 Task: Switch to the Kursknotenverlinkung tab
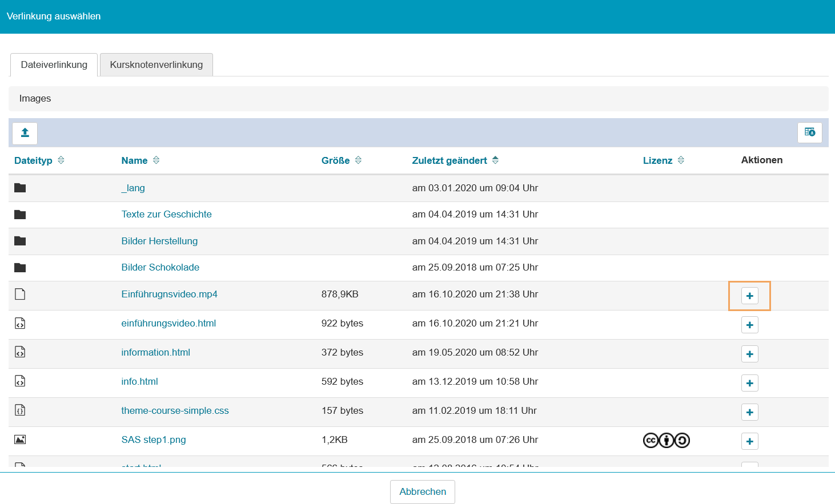[156, 64]
